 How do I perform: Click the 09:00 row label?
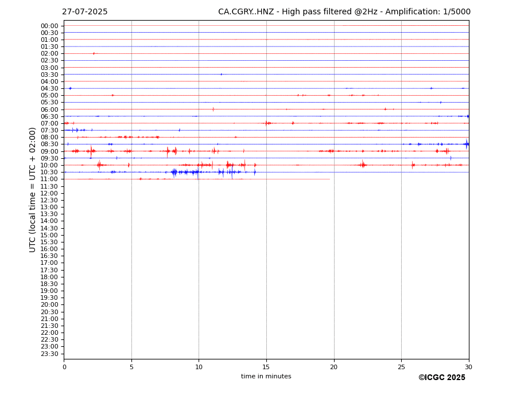tap(49, 151)
